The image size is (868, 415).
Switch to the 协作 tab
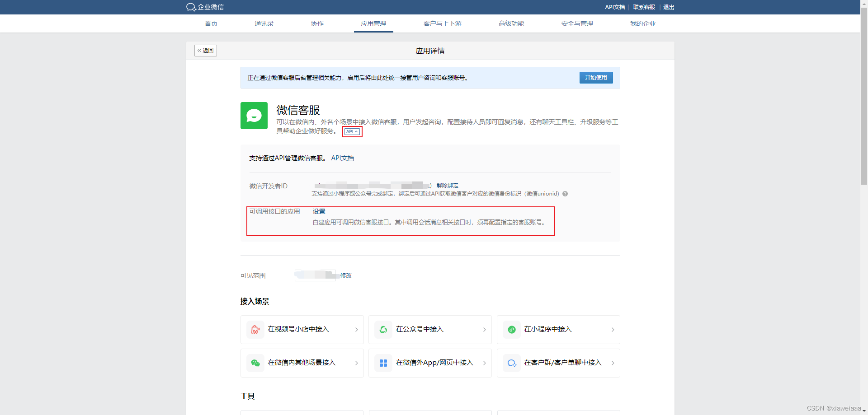(x=317, y=23)
